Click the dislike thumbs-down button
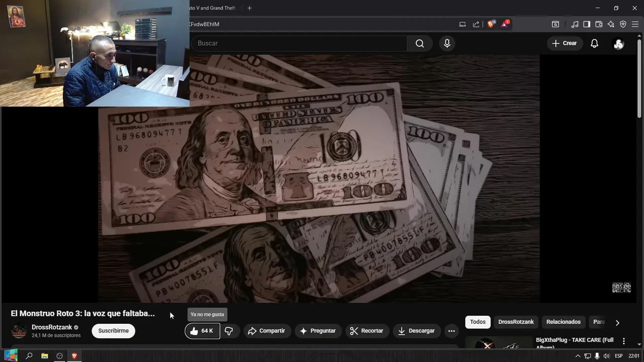The width and height of the screenshot is (644, 362). tap(229, 331)
